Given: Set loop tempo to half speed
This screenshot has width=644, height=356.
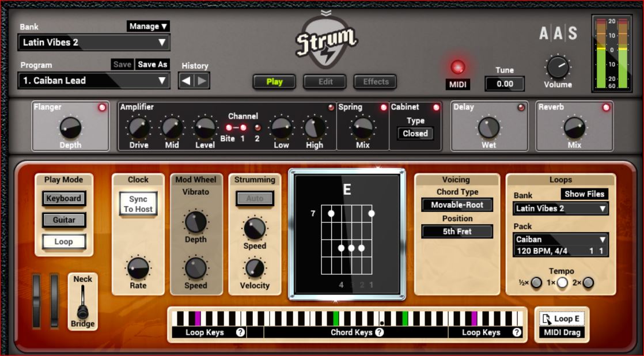Looking at the screenshot, I should [536, 282].
